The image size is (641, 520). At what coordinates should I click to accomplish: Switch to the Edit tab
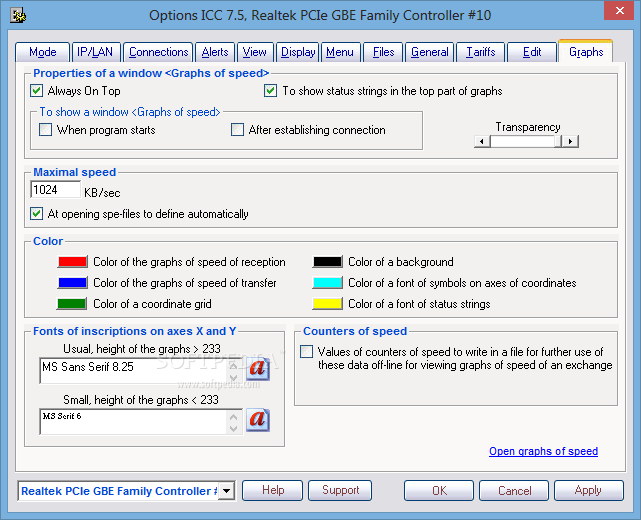[x=532, y=52]
